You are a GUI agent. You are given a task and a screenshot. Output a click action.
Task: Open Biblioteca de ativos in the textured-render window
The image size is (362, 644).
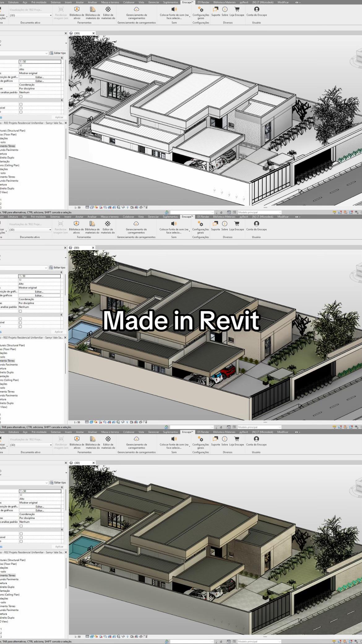(77, 442)
